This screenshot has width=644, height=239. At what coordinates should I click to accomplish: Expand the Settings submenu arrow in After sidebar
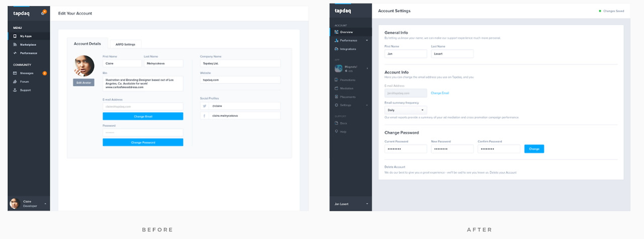367,105
